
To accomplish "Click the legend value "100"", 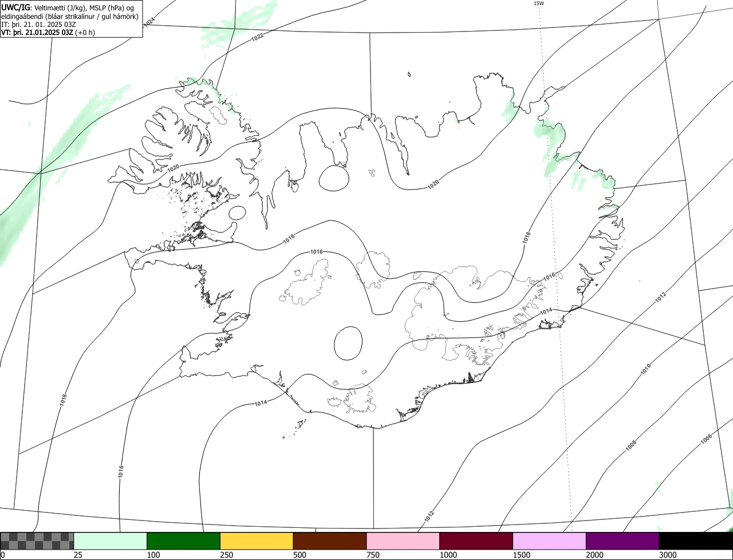I will tap(153, 555).
